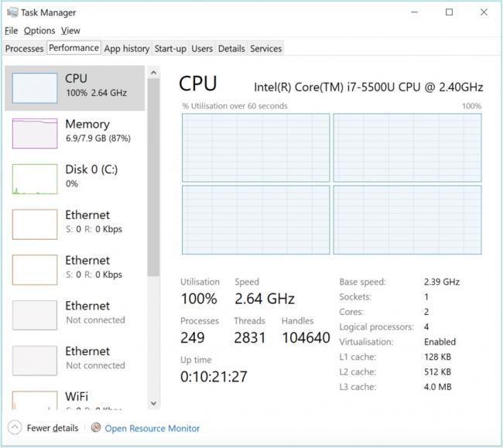The image size is (503, 448).
Task: Click the WiFi adapter thumbnail
Action: pyautogui.click(x=35, y=400)
